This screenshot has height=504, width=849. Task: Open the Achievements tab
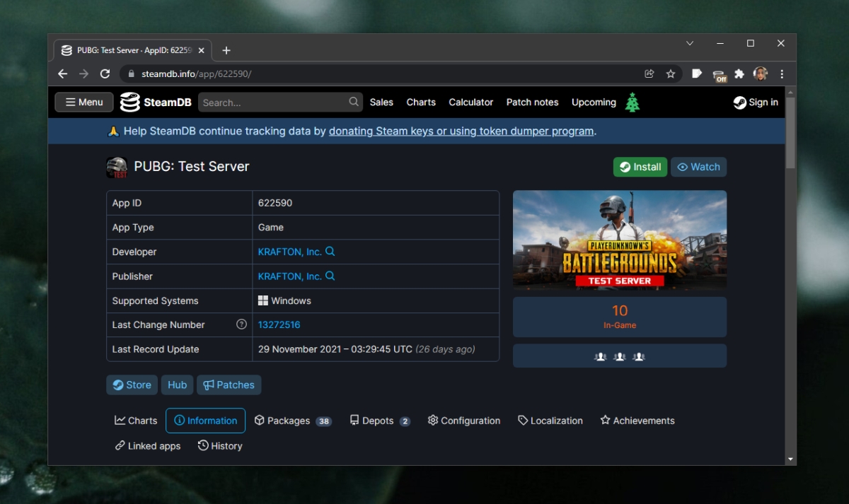(x=637, y=421)
